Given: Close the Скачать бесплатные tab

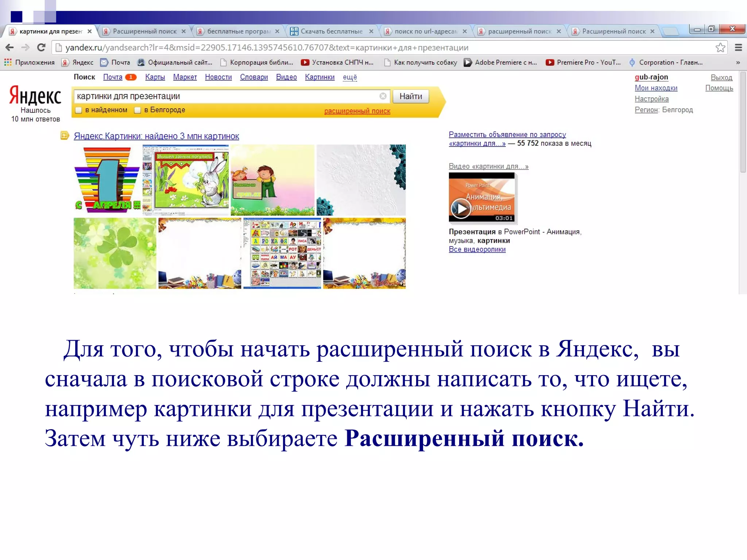Looking at the screenshot, I should (x=371, y=31).
